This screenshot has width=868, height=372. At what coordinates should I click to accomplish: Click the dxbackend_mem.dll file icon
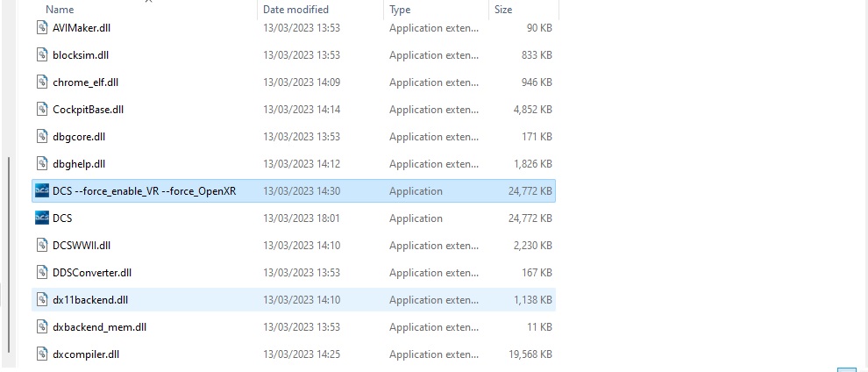click(42, 326)
